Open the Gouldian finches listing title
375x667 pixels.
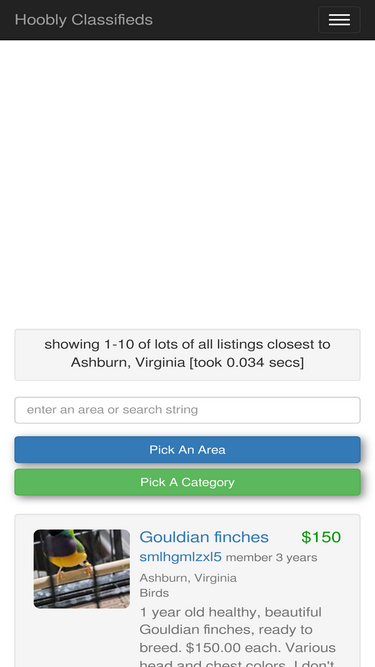click(204, 537)
